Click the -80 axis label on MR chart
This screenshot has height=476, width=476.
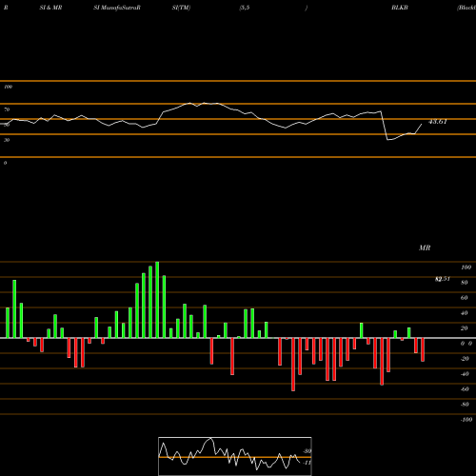[x=465, y=405]
